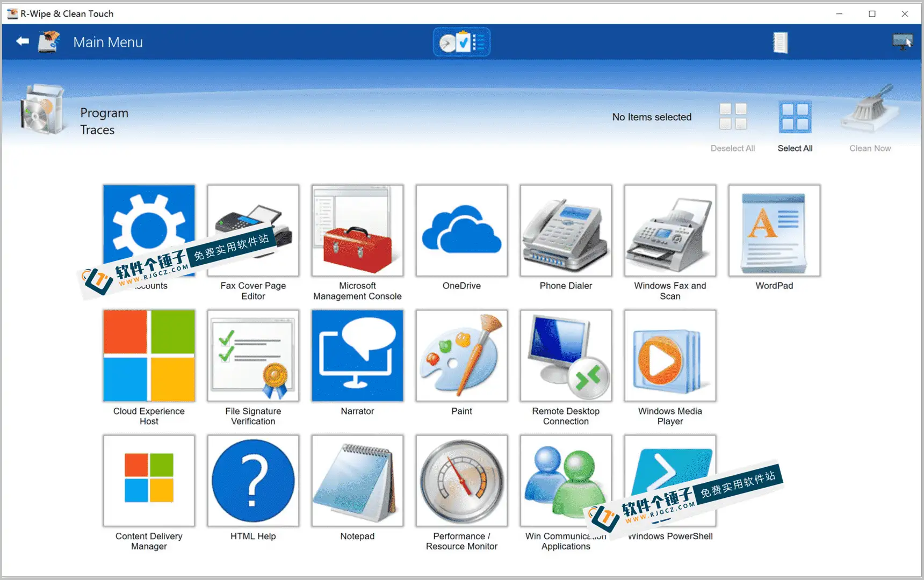Select the OneDrive program trace tile
The height and width of the screenshot is (580, 924).
tap(461, 231)
